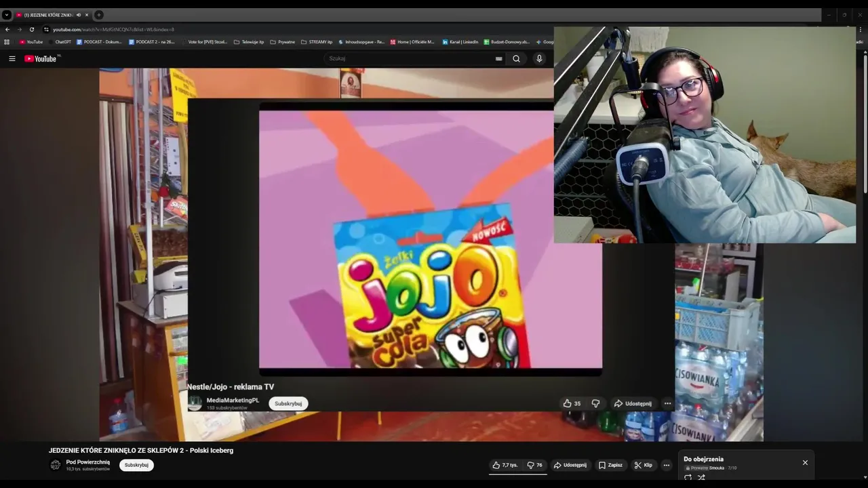The image size is (868, 488).
Task: Start voice search with microphone icon
Action: point(539,59)
